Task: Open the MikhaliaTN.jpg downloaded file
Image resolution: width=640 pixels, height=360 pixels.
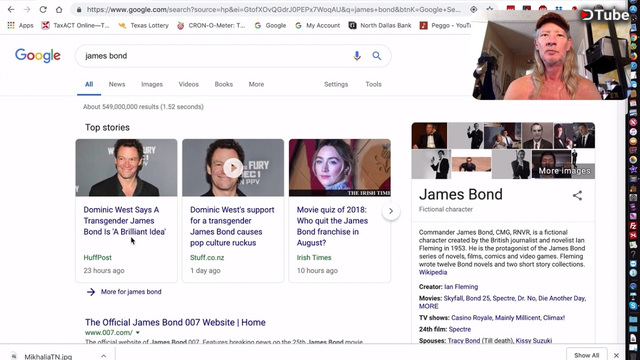Action: coord(48,356)
